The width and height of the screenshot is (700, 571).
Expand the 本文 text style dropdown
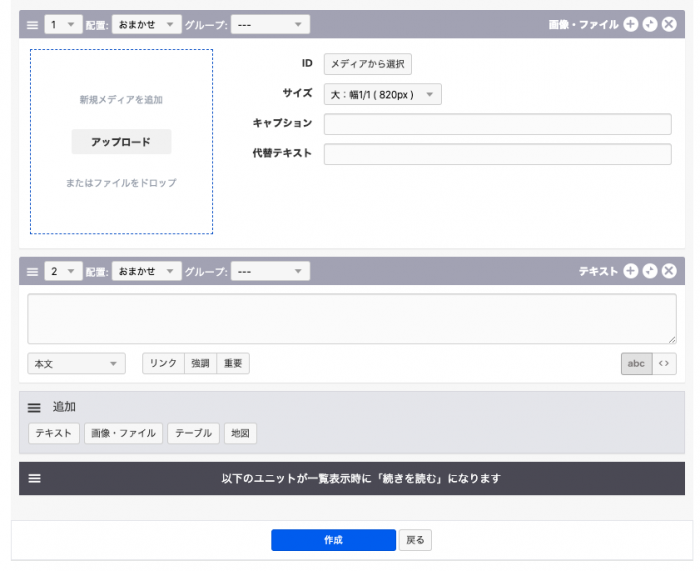click(x=76, y=364)
